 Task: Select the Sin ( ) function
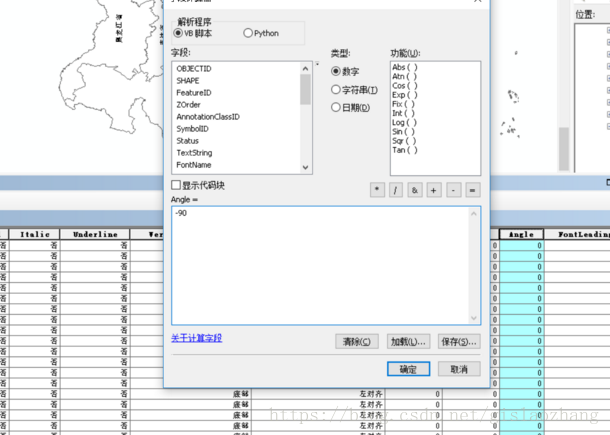(403, 132)
